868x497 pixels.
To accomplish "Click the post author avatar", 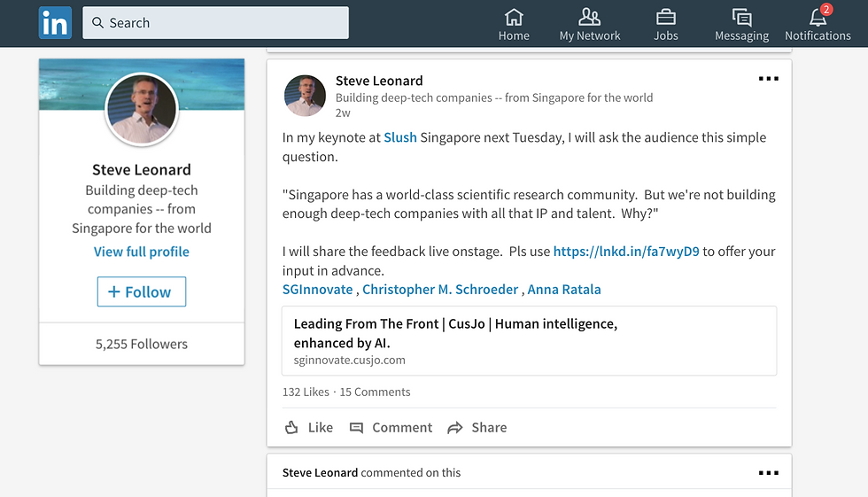I will (x=305, y=95).
